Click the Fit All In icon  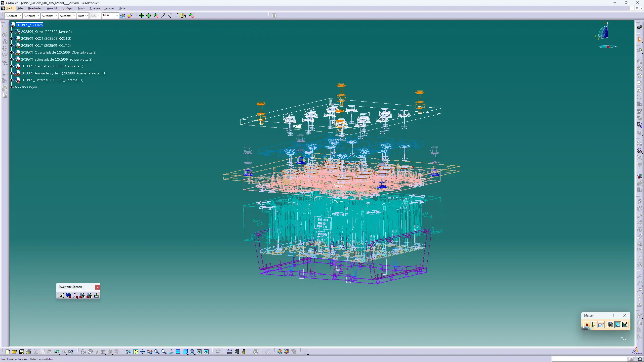pyautogui.click(x=136, y=352)
